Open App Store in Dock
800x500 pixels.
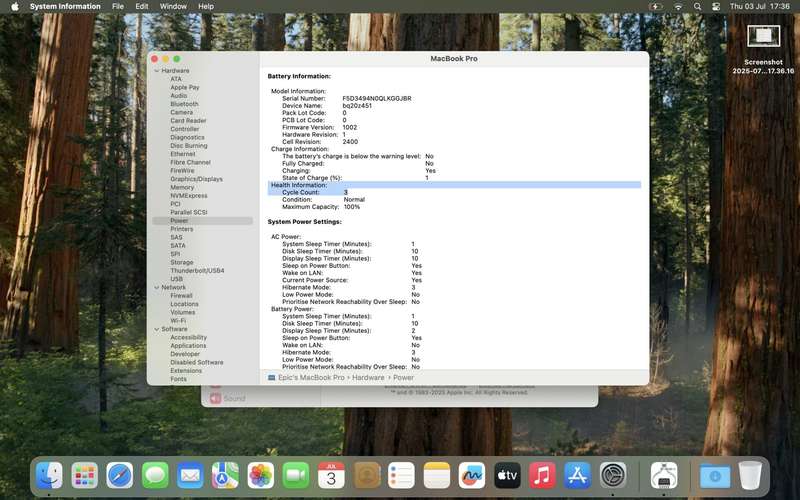pos(578,475)
